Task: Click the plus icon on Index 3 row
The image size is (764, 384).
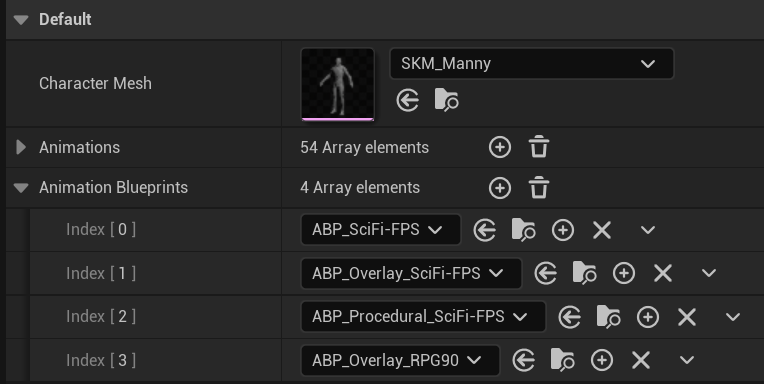Action: pos(602,361)
